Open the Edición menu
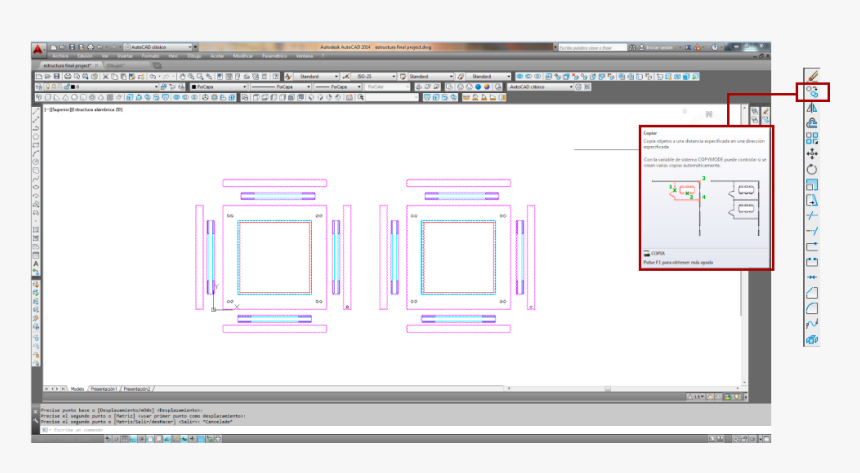 pos(85,57)
